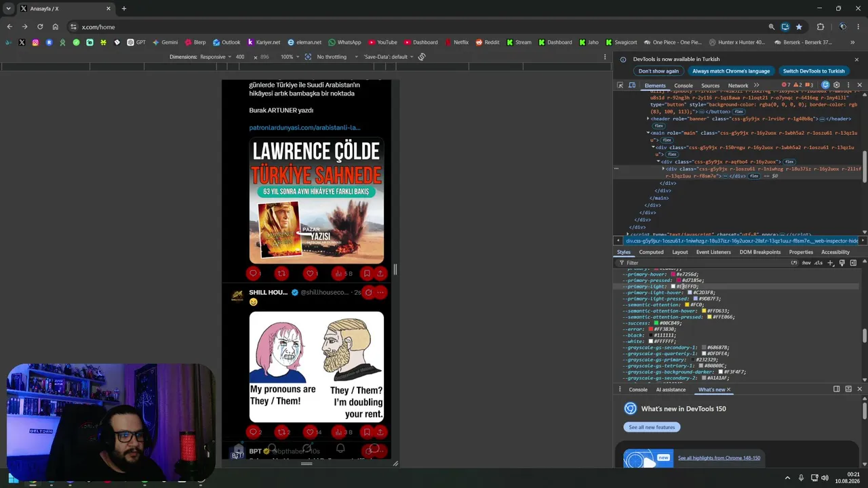Open the Lawrence Çölde article image
Viewport: 868px width, 488px height.
(x=317, y=201)
